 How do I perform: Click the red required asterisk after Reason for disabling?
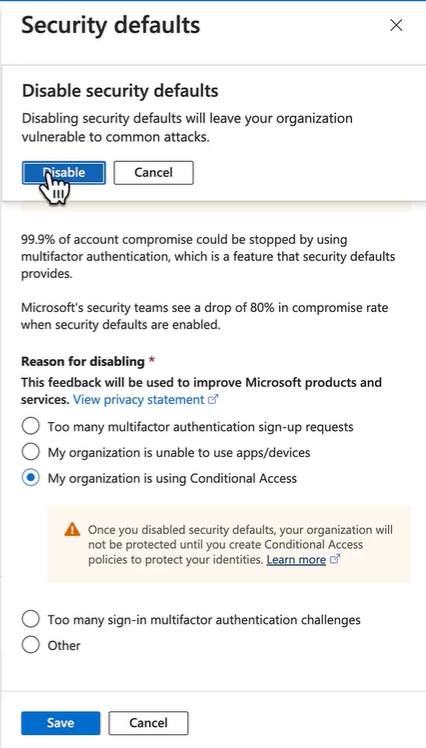(152, 362)
